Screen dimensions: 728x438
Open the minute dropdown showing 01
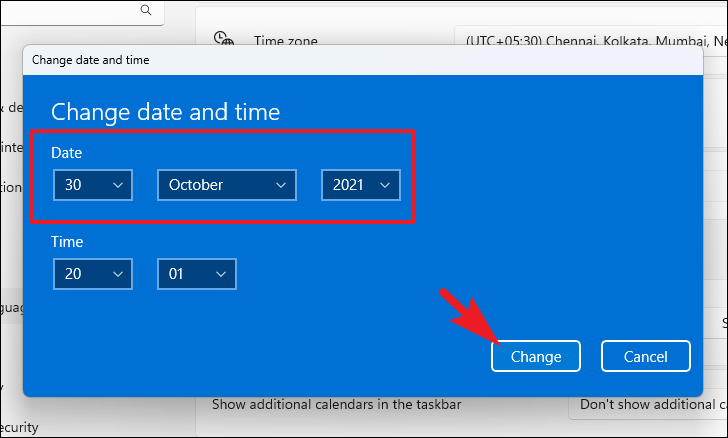(197, 274)
